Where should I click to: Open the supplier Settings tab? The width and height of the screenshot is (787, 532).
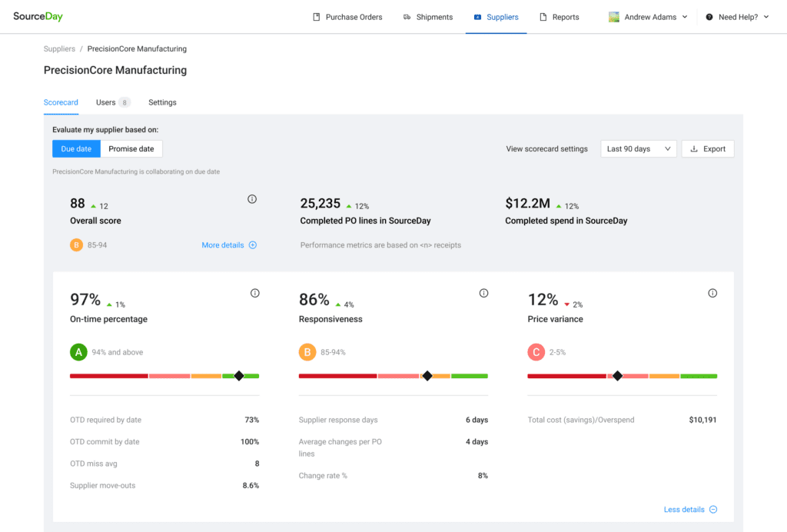(162, 101)
